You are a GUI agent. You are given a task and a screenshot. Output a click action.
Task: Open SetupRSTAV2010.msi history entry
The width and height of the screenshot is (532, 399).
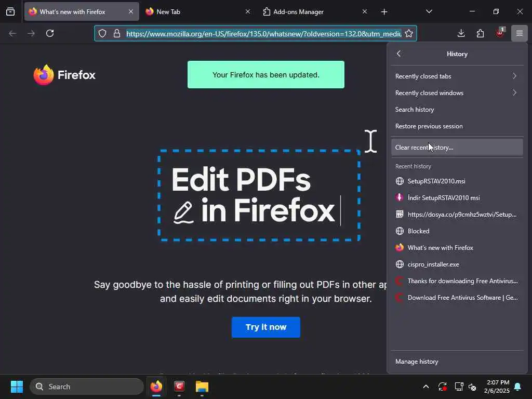[x=457, y=181]
